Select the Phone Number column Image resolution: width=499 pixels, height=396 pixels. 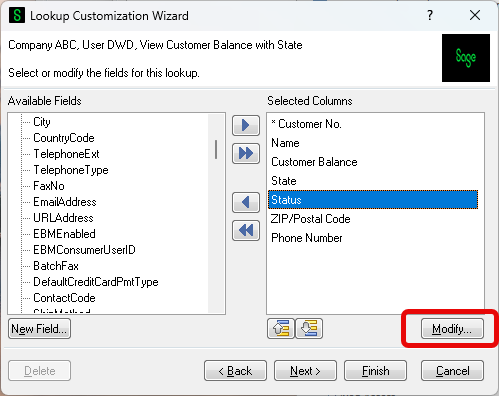[x=373, y=238]
